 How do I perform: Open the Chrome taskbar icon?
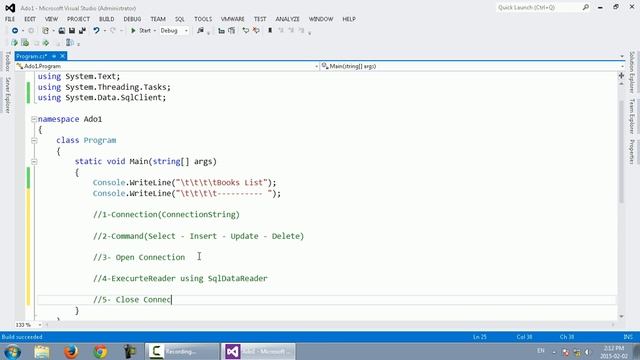pyautogui.click(x=100, y=351)
